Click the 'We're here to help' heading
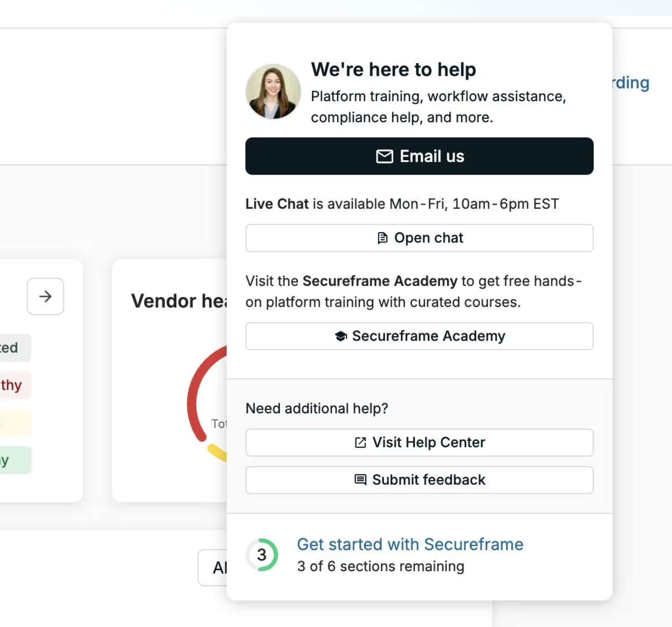The height and width of the screenshot is (627, 672). [393, 69]
